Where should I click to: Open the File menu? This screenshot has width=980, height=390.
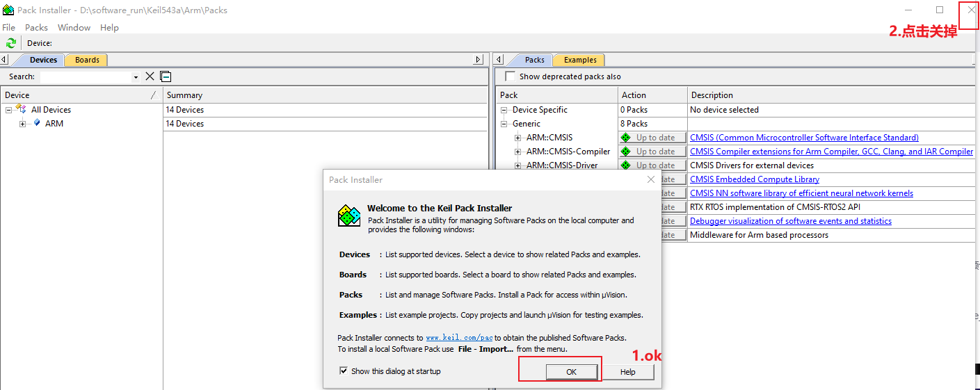8,27
